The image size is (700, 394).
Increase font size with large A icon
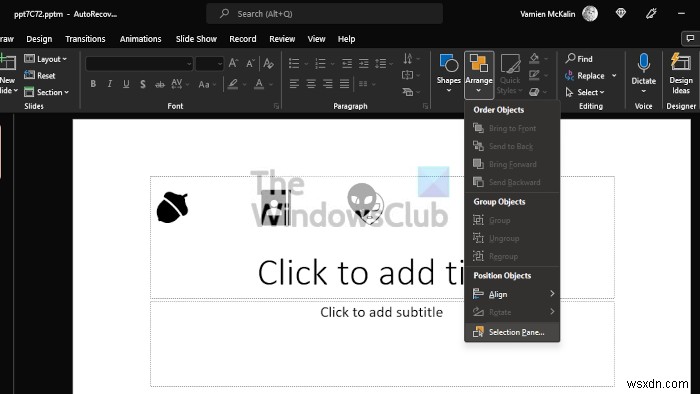point(233,63)
